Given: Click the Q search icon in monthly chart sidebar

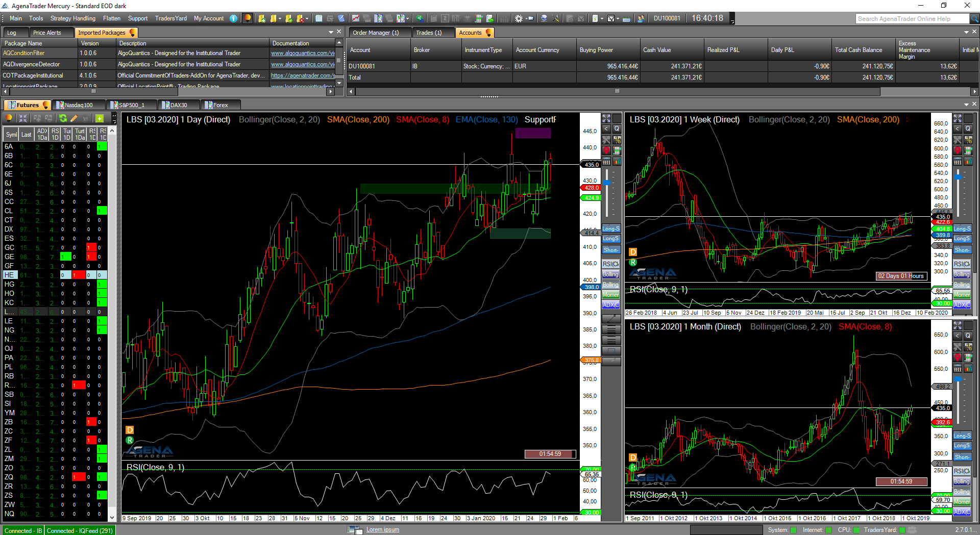Looking at the screenshot, I should [968, 336].
